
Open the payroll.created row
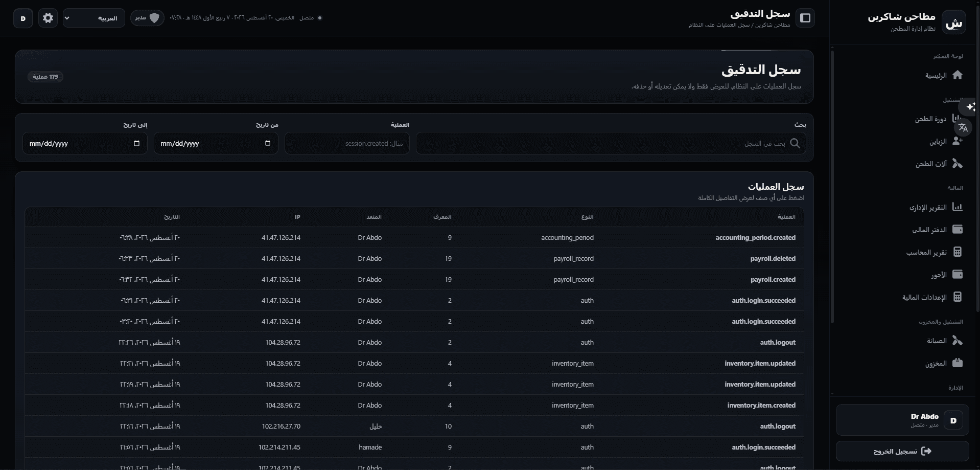[414, 279]
